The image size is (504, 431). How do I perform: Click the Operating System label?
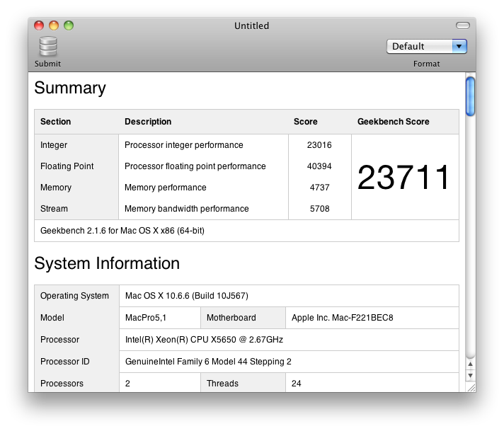tap(74, 296)
